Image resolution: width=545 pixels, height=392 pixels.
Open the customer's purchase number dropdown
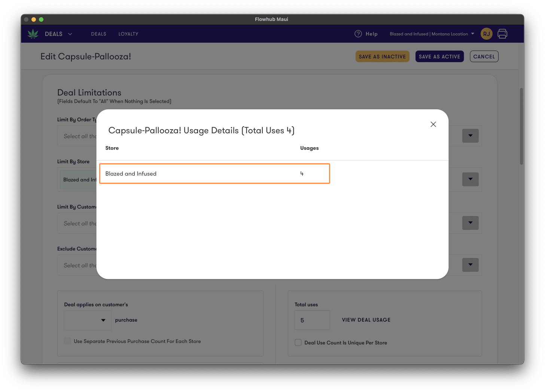tap(88, 320)
